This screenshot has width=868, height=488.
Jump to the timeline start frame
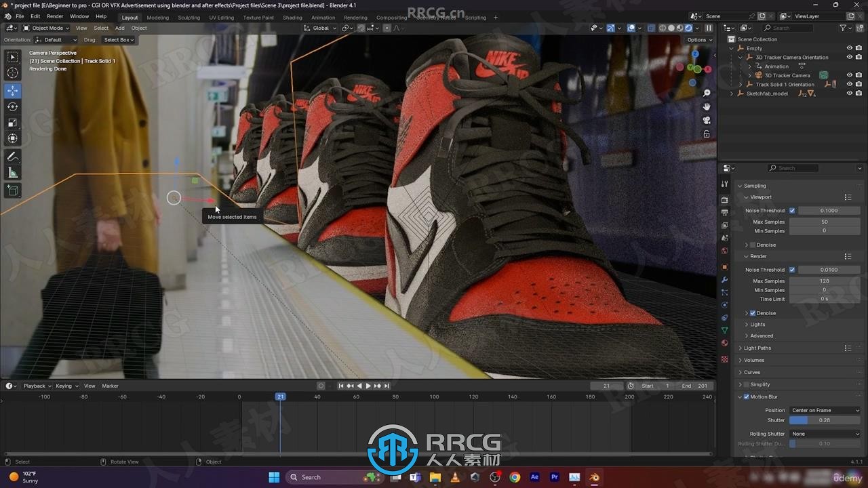coord(341,386)
